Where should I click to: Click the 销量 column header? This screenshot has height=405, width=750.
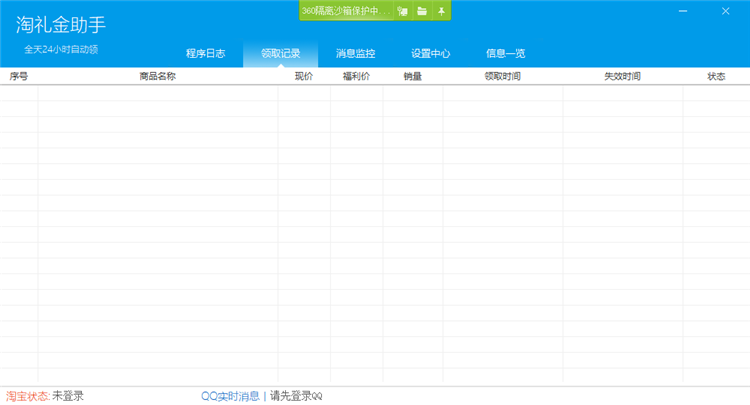click(x=412, y=77)
